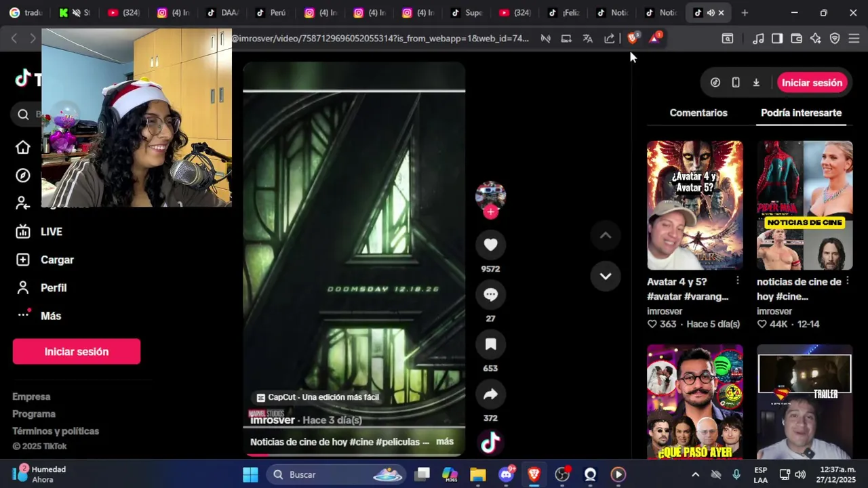Switch to the Podría interesarte tab
This screenshot has width=868, height=488.
tap(801, 113)
